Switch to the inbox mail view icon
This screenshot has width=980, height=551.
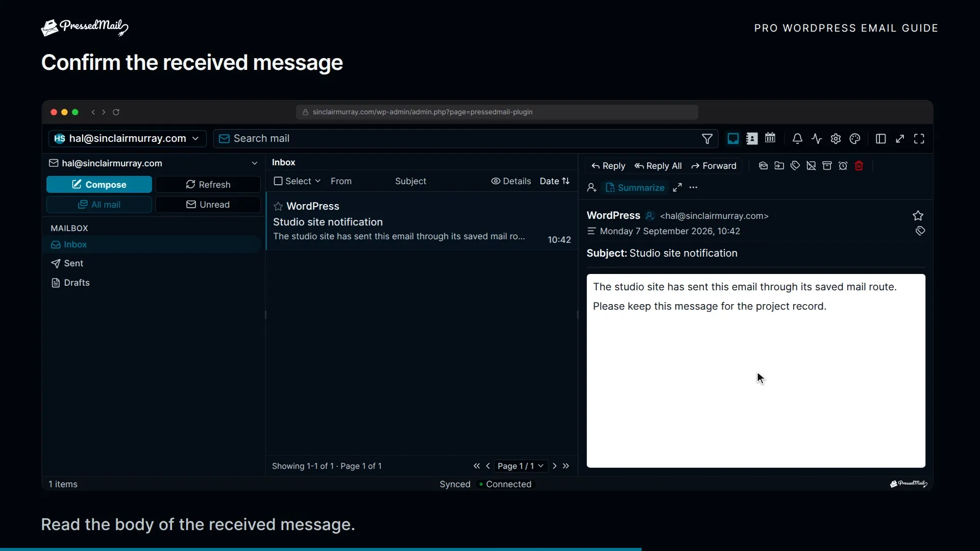[x=733, y=139]
